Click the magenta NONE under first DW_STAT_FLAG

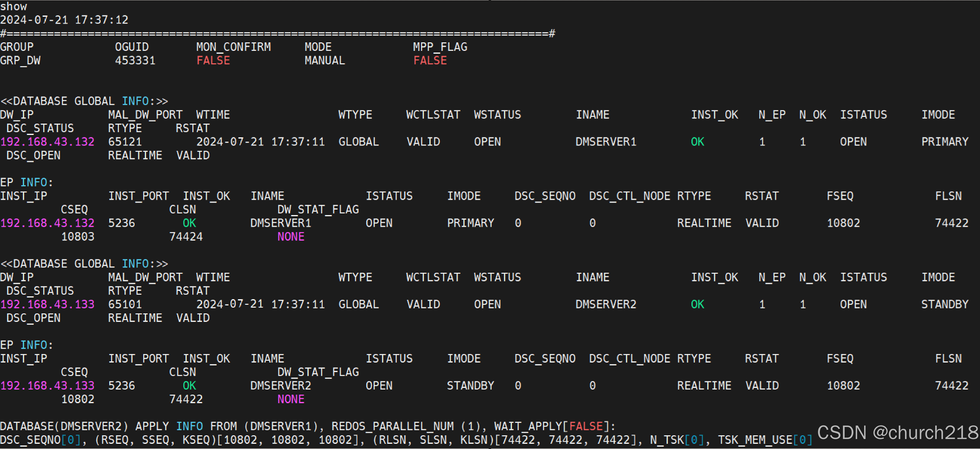pos(291,237)
